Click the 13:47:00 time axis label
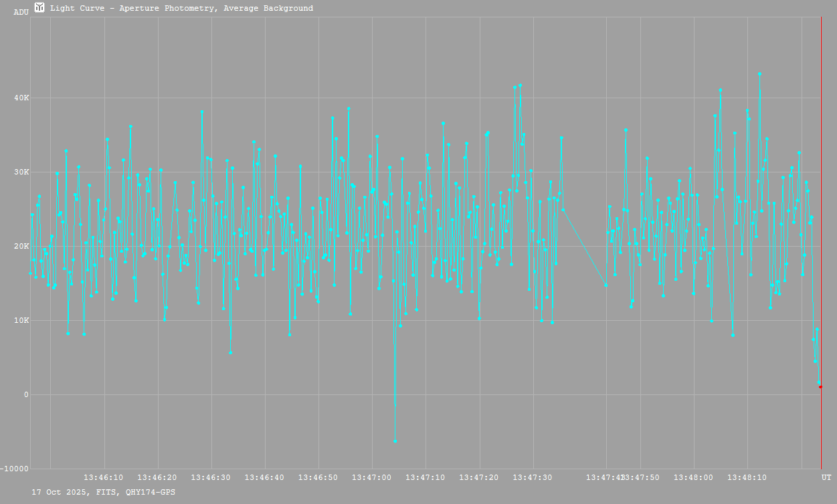Viewport: 837px width, 504px height. (371, 477)
